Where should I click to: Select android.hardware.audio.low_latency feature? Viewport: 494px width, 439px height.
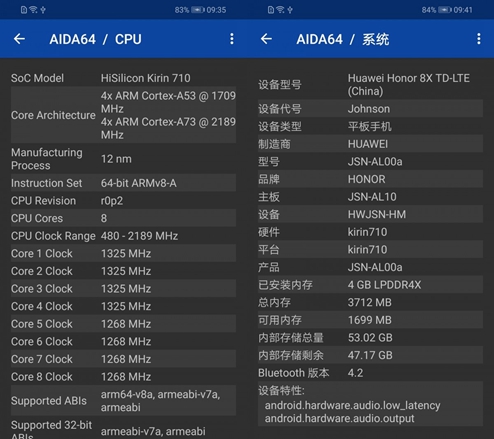tap(352, 406)
